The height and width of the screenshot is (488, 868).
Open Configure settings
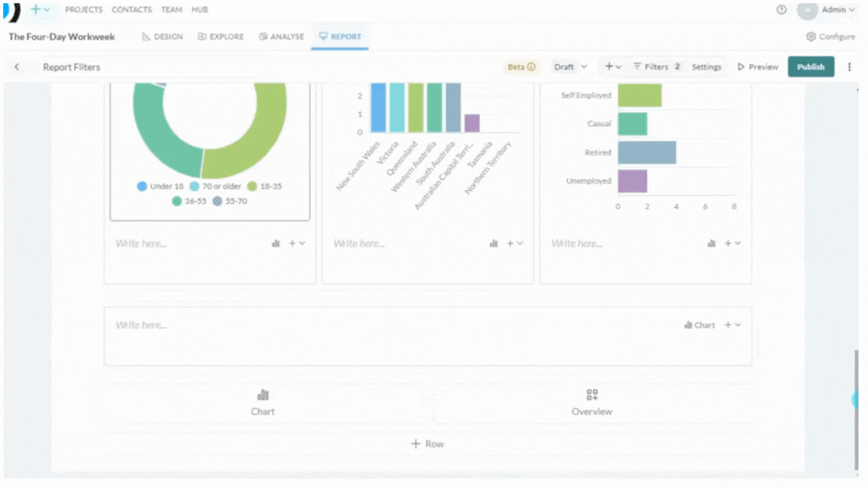pyautogui.click(x=830, y=36)
